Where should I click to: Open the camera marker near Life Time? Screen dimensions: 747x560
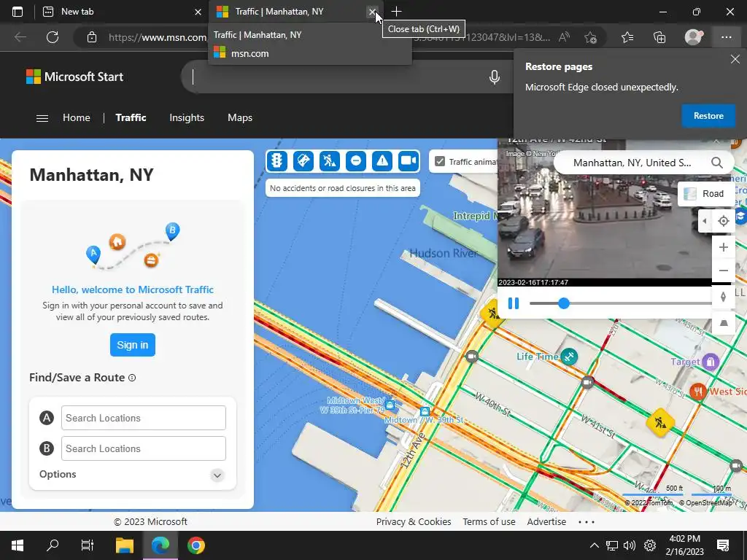tap(587, 382)
